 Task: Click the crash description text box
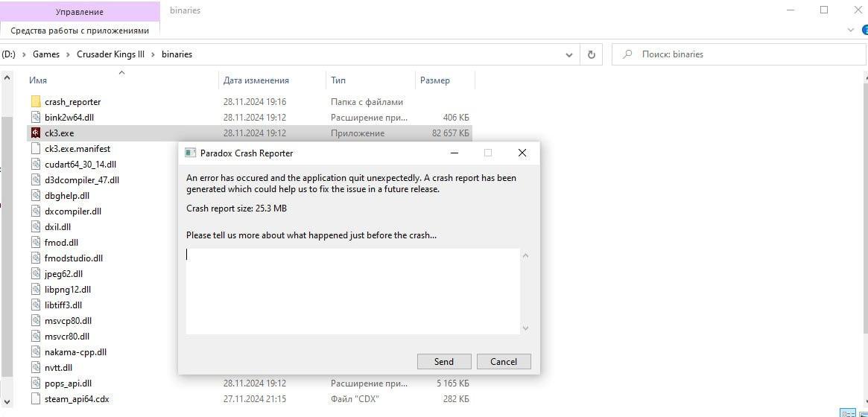click(352, 291)
